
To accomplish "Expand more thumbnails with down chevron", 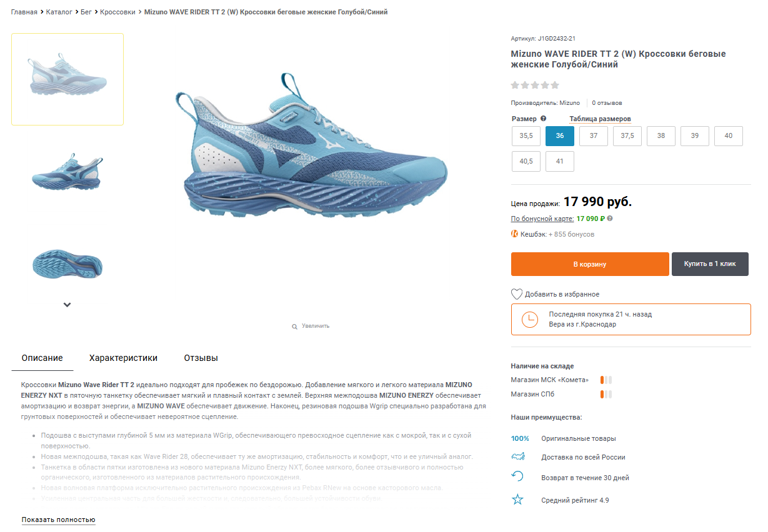I will (67, 305).
